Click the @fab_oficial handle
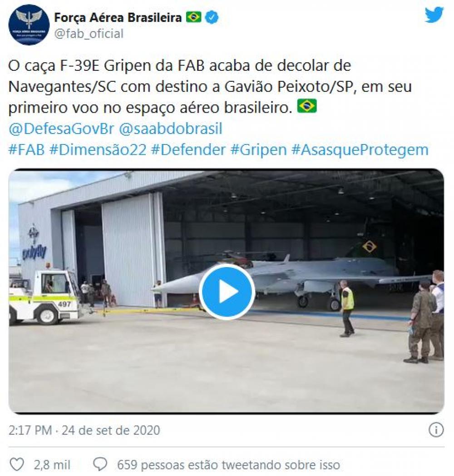Image resolution: width=454 pixels, height=476 pixels. pos(89,34)
